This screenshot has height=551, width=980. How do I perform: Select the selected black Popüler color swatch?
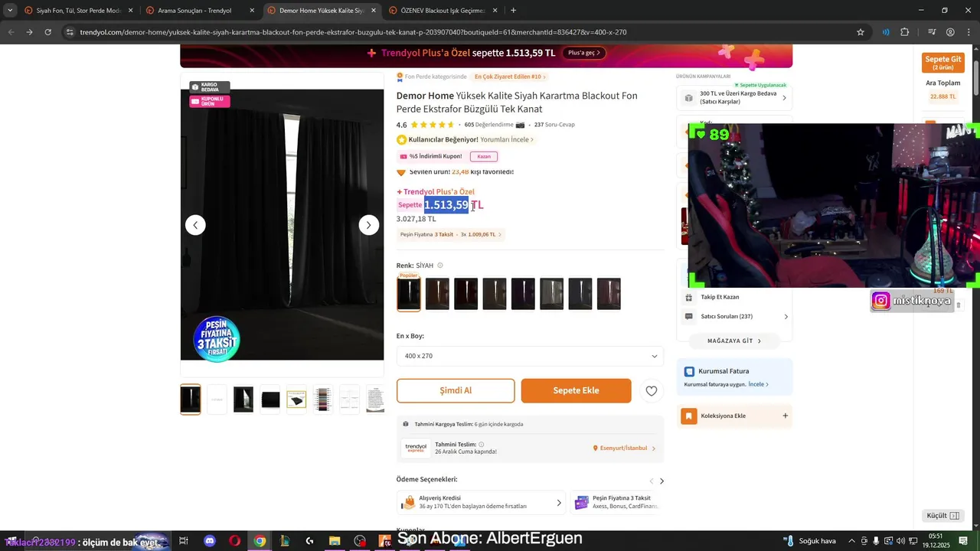point(409,294)
